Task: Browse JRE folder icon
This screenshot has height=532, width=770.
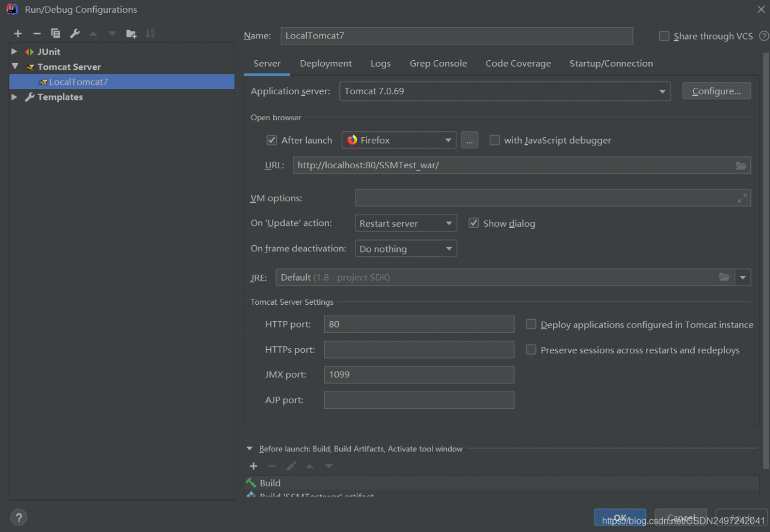Action: (724, 277)
